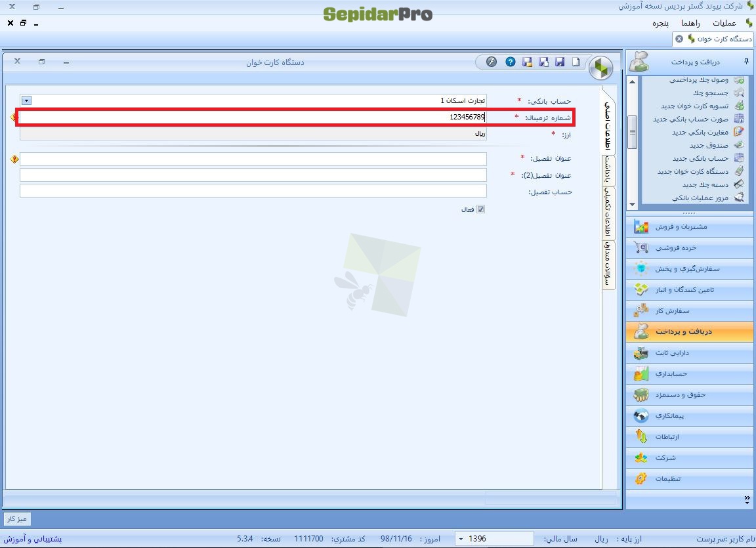Click the single floppy disk Save icon
Image resolution: width=756 pixels, height=548 pixels.
560,62
